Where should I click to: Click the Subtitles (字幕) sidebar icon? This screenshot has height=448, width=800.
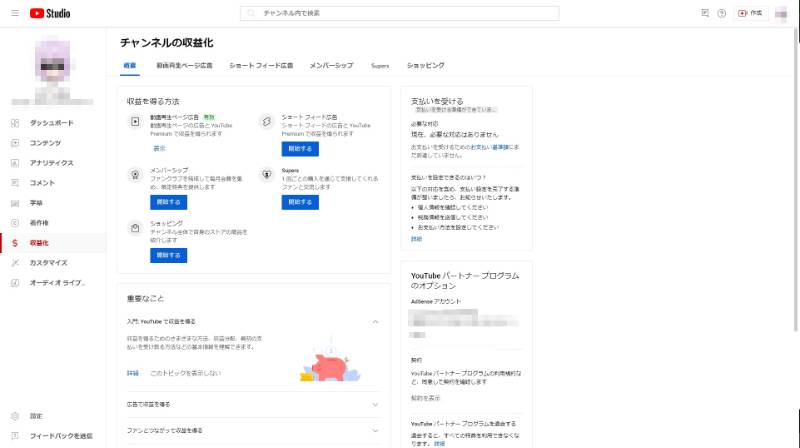(15, 203)
